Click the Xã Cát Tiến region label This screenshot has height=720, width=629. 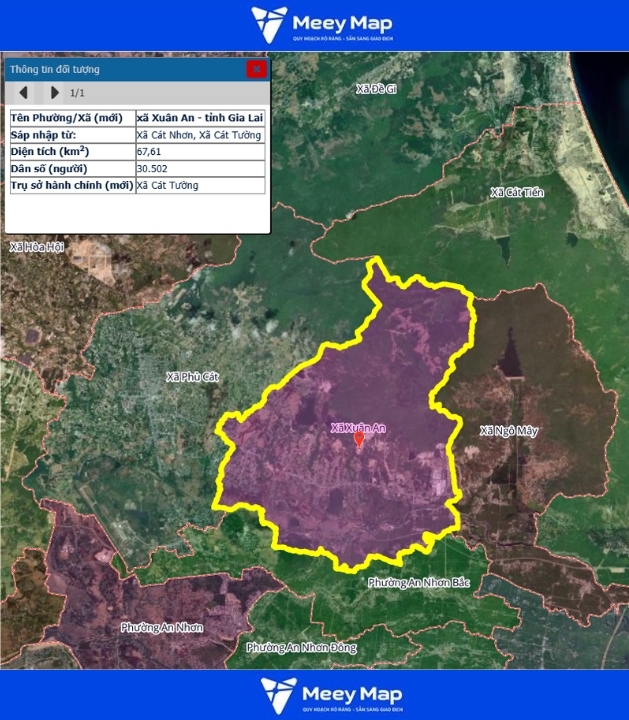(x=517, y=192)
